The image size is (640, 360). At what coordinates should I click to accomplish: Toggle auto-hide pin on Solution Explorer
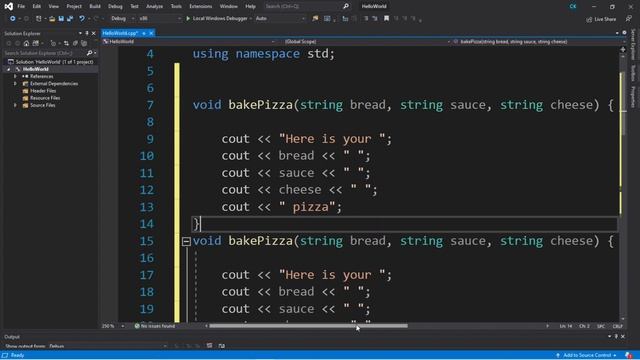pyautogui.click(x=87, y=33)
